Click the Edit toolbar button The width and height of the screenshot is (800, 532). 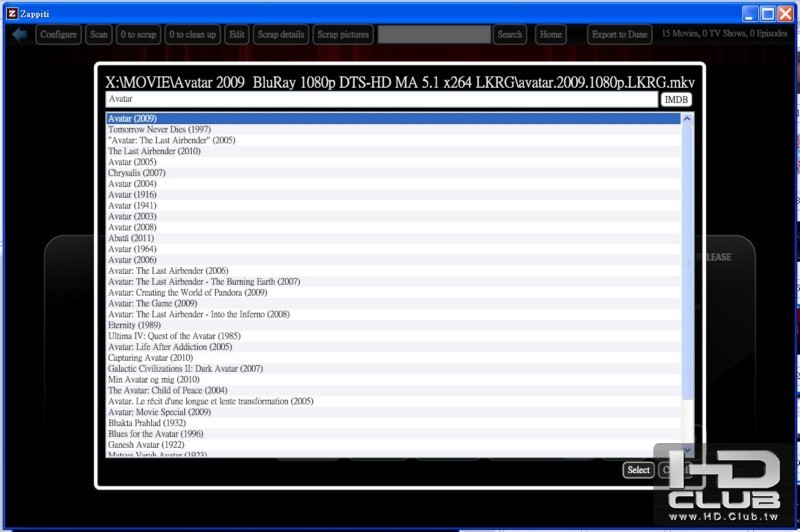(237, 35)
